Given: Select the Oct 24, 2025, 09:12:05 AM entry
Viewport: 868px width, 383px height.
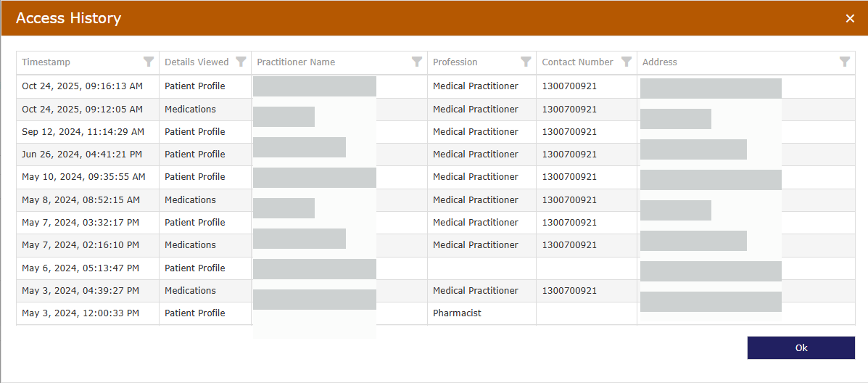Looking at the screenshot, I should pyautogui.click(x=82, y=110).
